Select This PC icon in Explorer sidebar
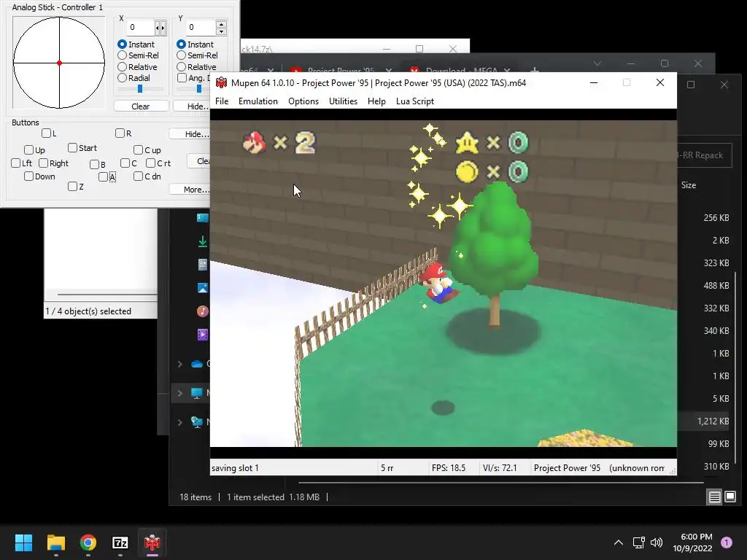Image resolution: width=747 pixels, height=560 pixels. pos(196,393)
